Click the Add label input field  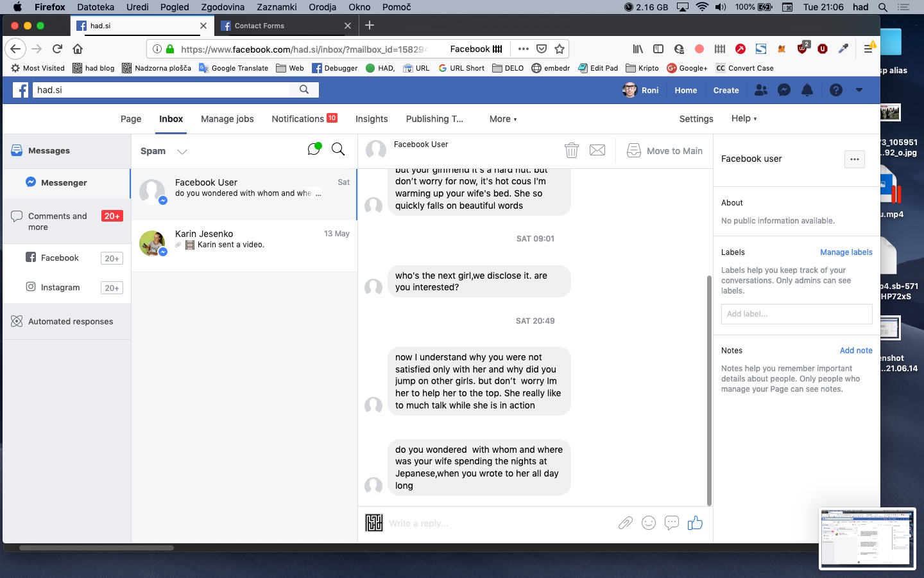(796, 314)
